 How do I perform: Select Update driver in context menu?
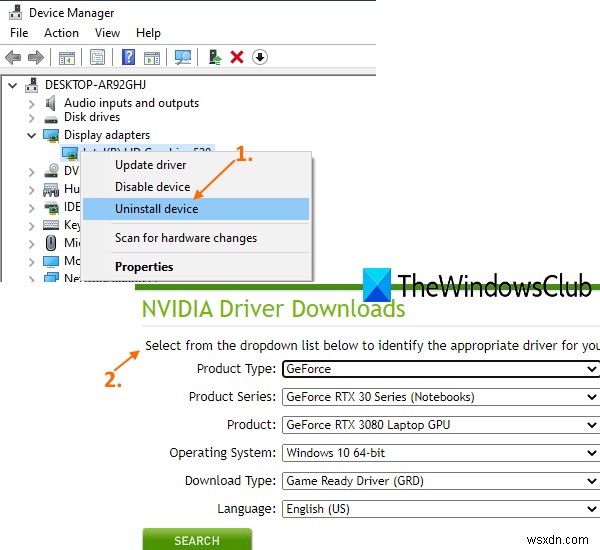pyautogui.click(x=150, y=165)
